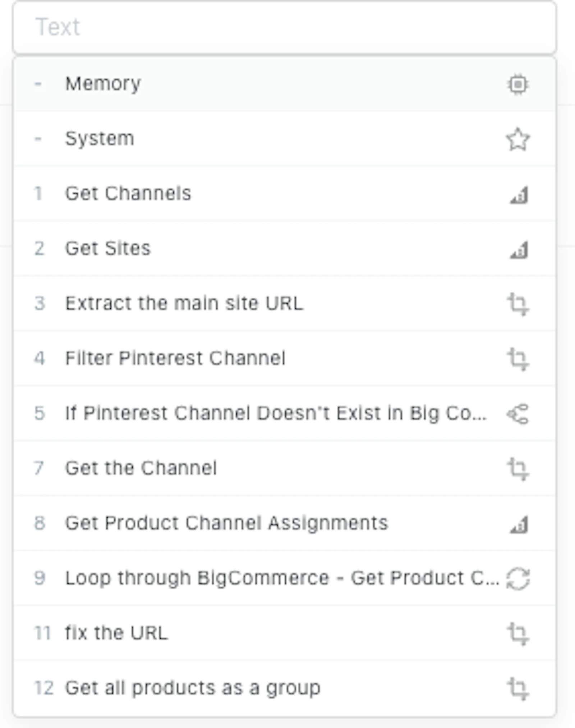Viewport: 575px width, 728px height.
Task: Choose step 2 Get Sites
Action: (x=285, y=248)
